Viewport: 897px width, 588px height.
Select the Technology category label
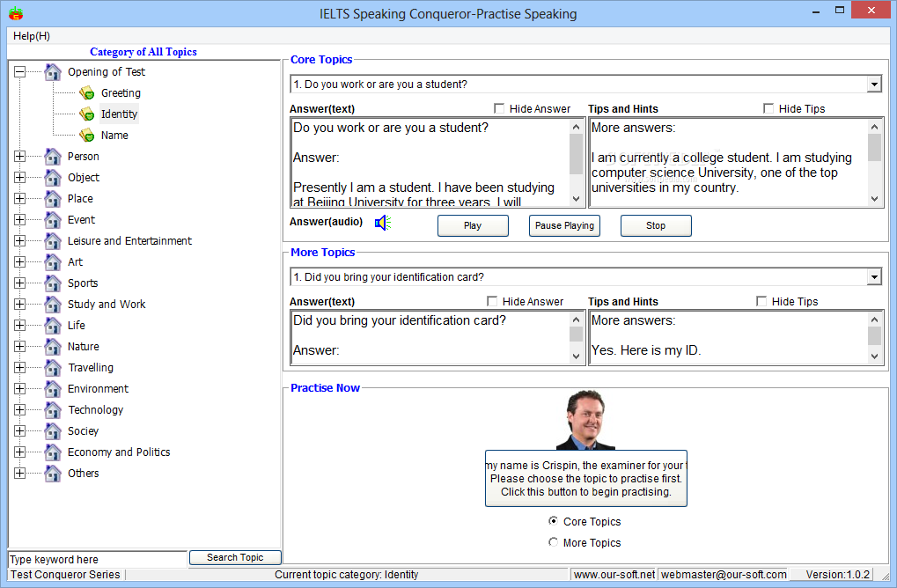[96, 409]
